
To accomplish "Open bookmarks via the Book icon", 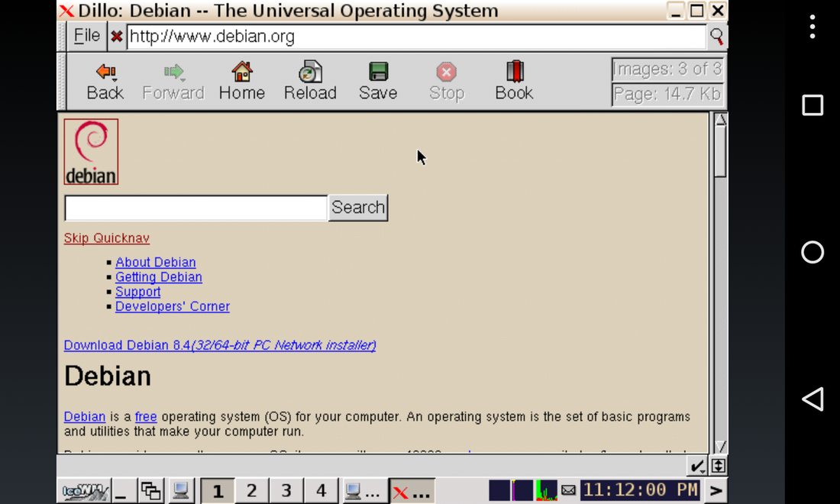I will pyautogui.click(x=514, y=82).
